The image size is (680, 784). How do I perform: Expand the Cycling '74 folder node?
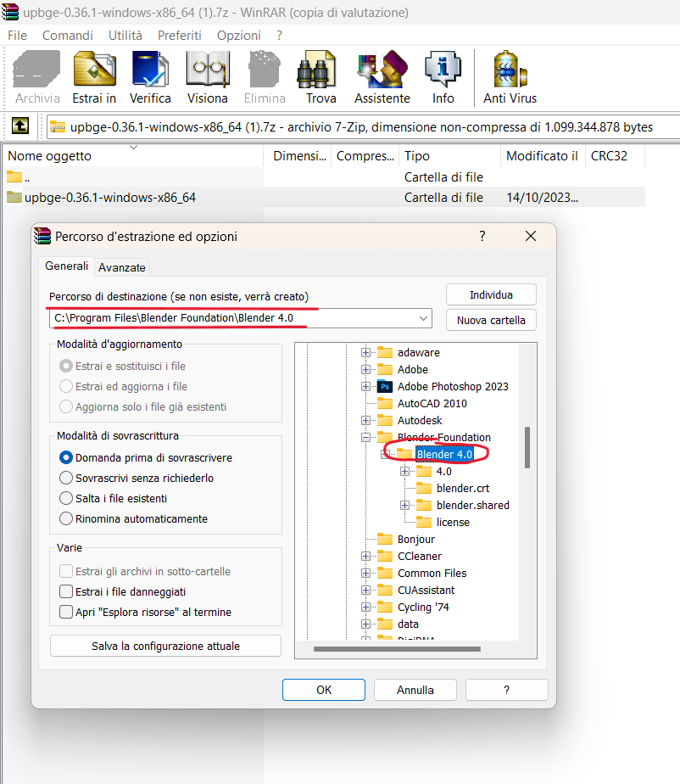click(365, 608)
